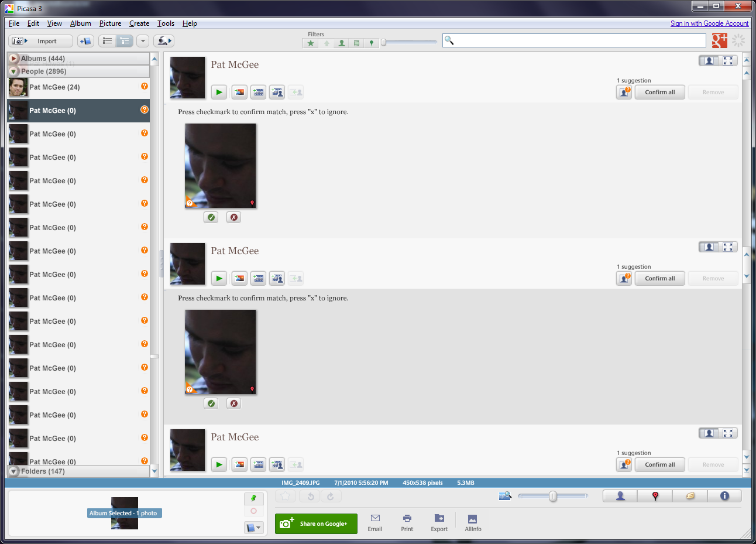Expand the Folders (147) collection
Screen dimensions: 756x544
tap(13, 471)
